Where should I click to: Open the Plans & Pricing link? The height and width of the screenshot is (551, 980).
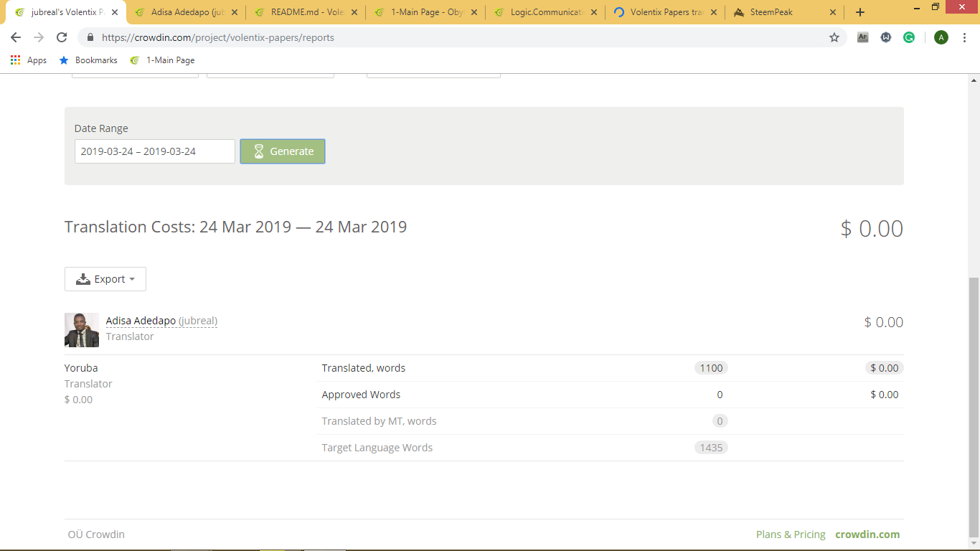click(791, 534)
